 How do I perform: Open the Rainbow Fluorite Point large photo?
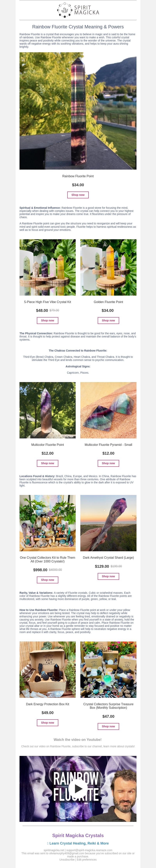(78, 111)
